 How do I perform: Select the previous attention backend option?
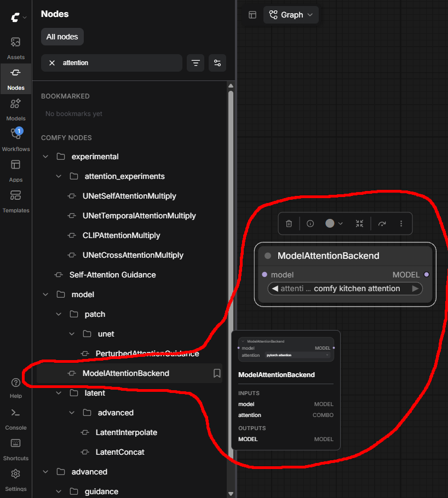(x=275, y=289)
